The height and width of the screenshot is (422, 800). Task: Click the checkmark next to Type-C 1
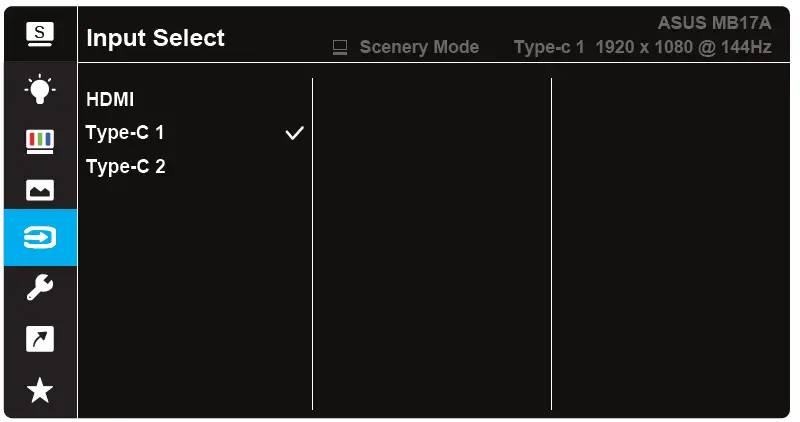[x=294, y=133]
